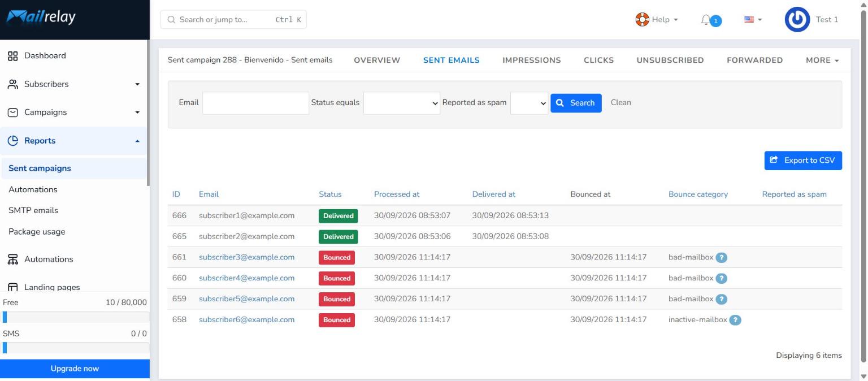Click the blue Search button
Image resolution: width=868 pixels, height=381 pixels.
(576, 103)
